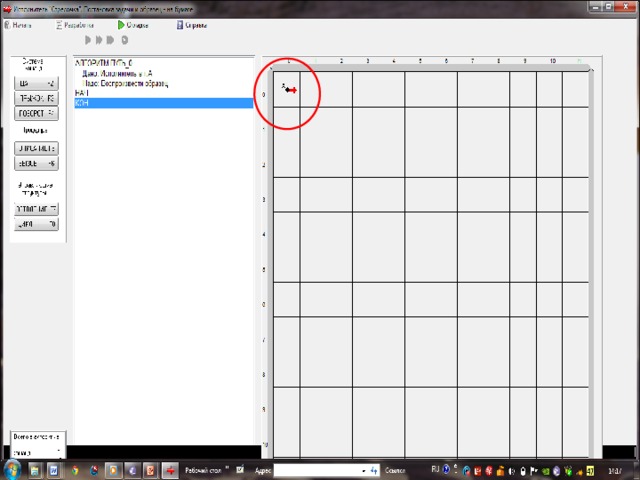
Task: Open Microsoft Word from the taskbar
Action: click(x=53, y=471)
